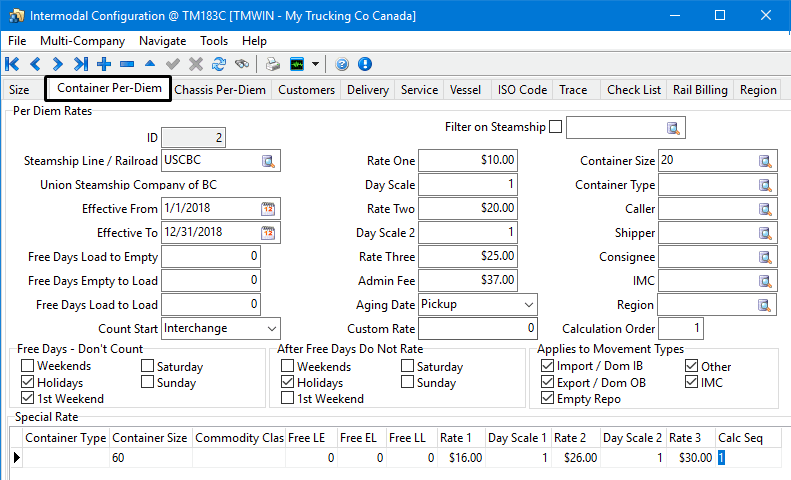Click the refresh icon in toolbar
Screen dimensions: 791x480
(x=218, y=64)
